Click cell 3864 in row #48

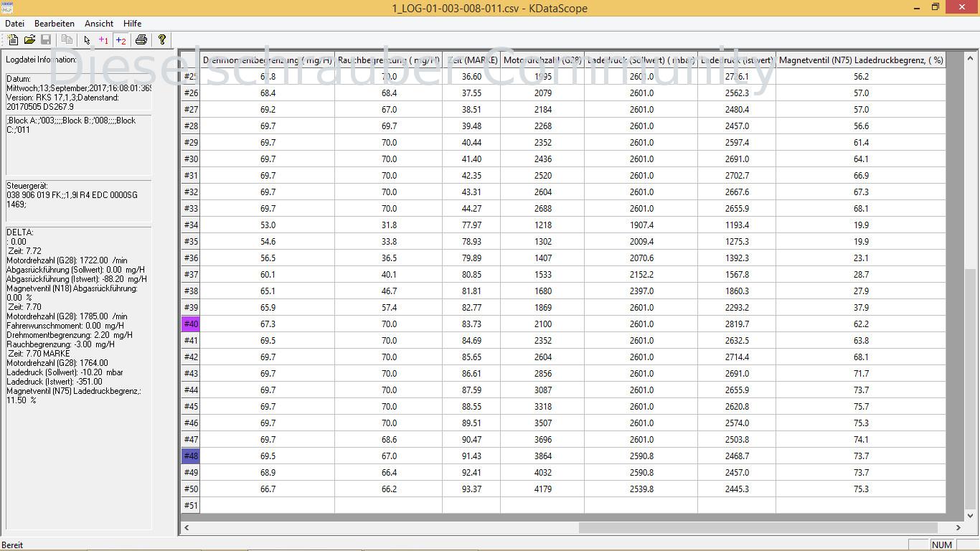(542, 456)
